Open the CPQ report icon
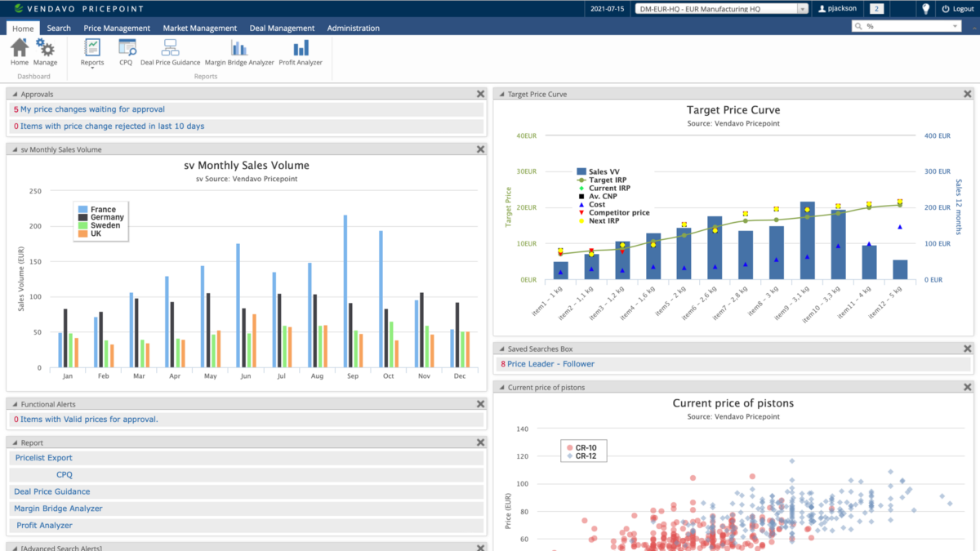The height and width of the screenshot is (551, 980). pyautogui.click(x=127, y=48)
